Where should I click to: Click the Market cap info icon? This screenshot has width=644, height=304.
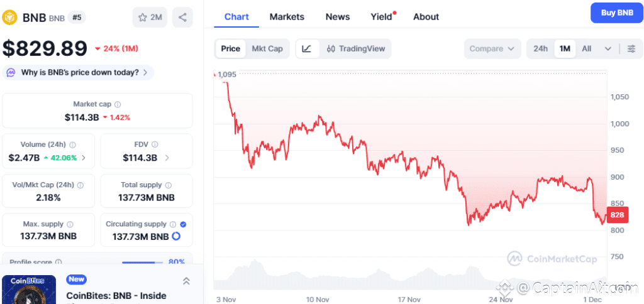point(118,104)
